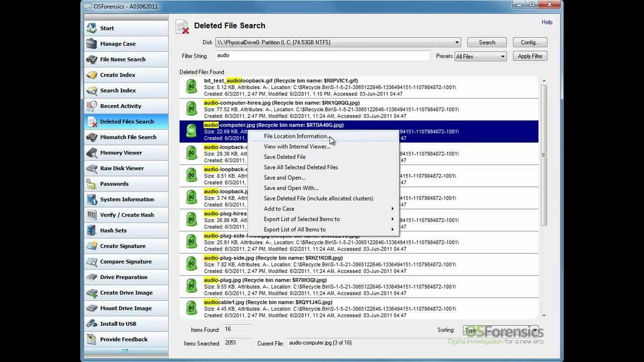Expand more sidebar items with down arrow
This screenshot has width=644, height=362.
[125, 351]
